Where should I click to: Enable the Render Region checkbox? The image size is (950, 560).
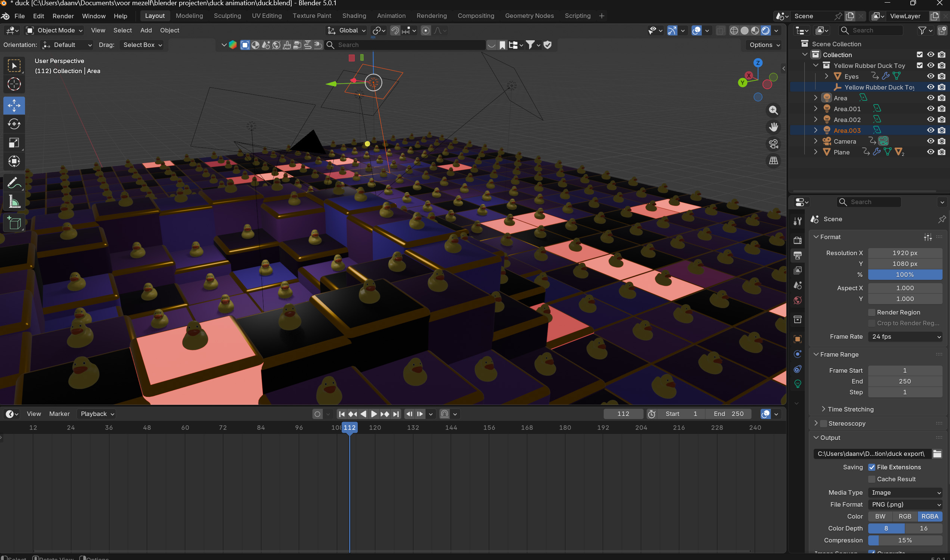872,312
